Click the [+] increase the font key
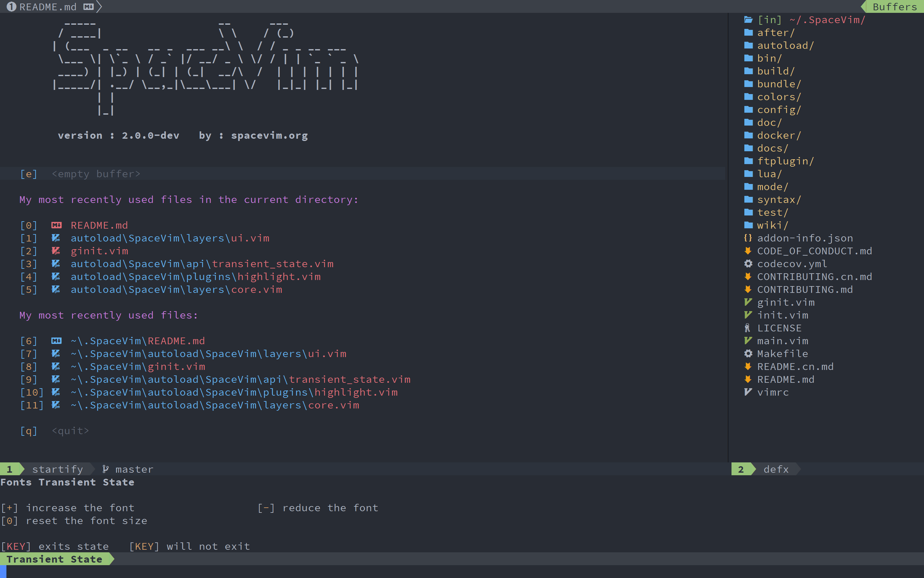The height and width of the screenshot is (578, 924). (x=10, y=508)
